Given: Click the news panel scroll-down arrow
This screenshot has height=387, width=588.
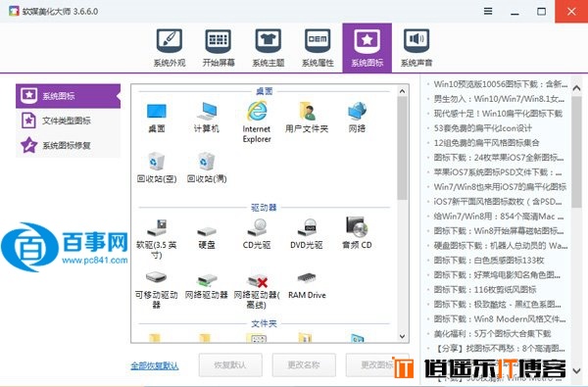Looking at the screenshot, I should (x=577, y=371).
